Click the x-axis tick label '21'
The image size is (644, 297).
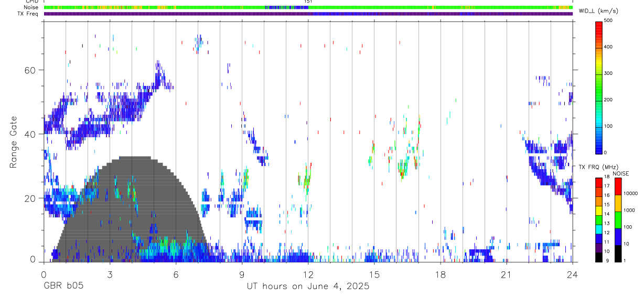pyautogui.click(x=507, y=275)
